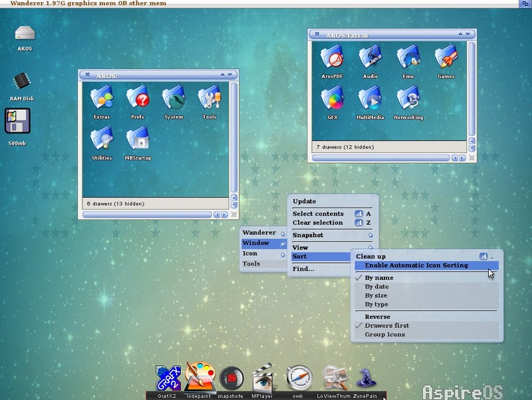Click Clean up in Sort menu

pos(371,256)
